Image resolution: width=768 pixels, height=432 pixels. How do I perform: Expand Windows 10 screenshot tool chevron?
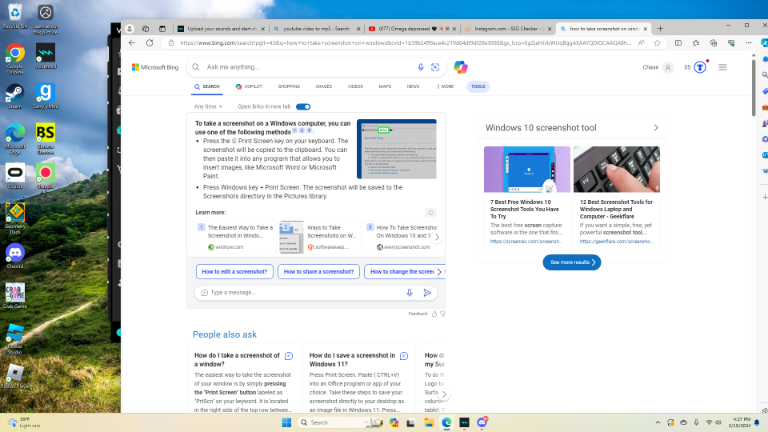click(x=656, y=128)
